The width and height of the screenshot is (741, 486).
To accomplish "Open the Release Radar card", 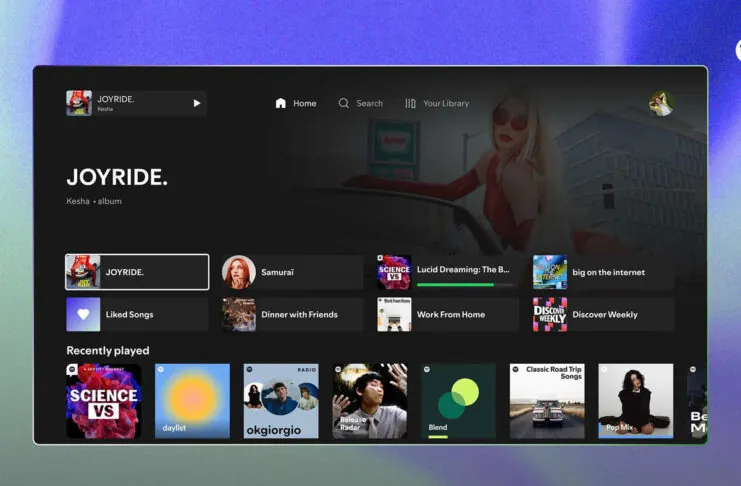I will point(370,401).
